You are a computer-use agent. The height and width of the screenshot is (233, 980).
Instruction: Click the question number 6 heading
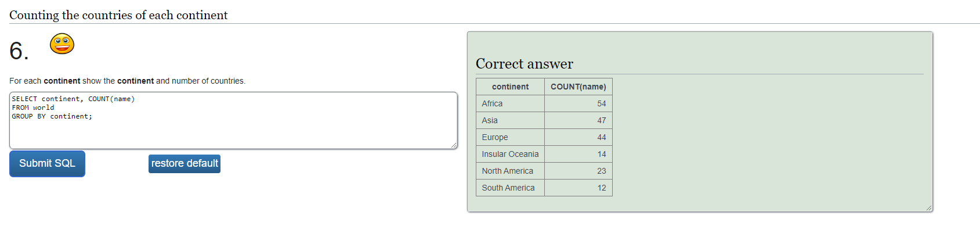19,51
